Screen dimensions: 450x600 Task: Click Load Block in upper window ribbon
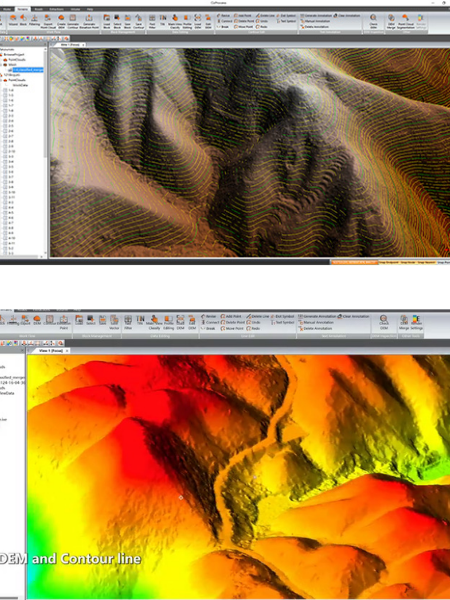click(106, 21)
